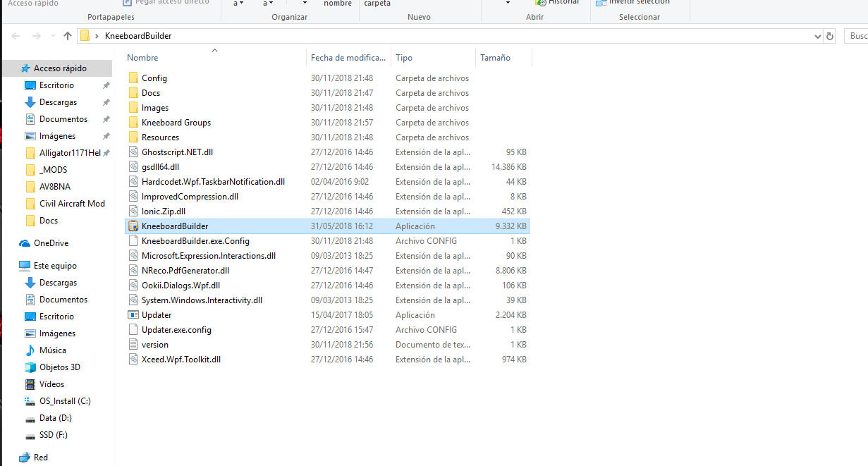The image size is (868, 466).
Task: Click the 9.332 KB size cell
Action: [x=511, y=226]
